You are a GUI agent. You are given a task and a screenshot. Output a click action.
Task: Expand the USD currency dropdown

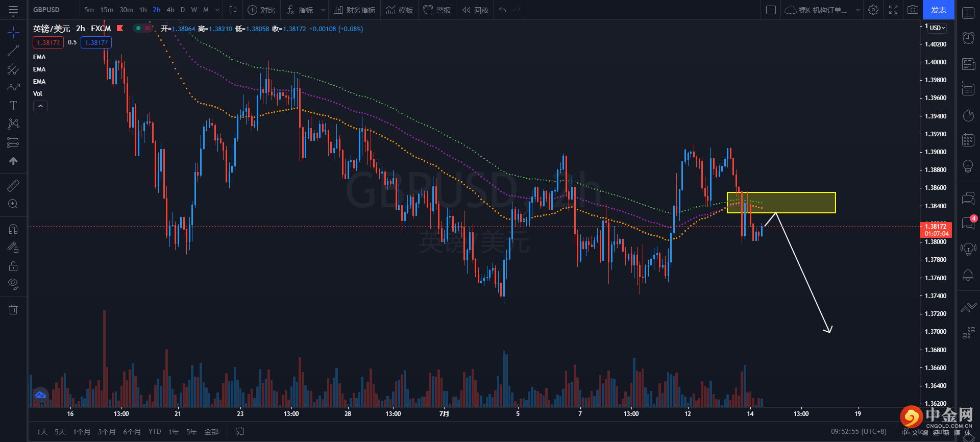pos(937,28)
